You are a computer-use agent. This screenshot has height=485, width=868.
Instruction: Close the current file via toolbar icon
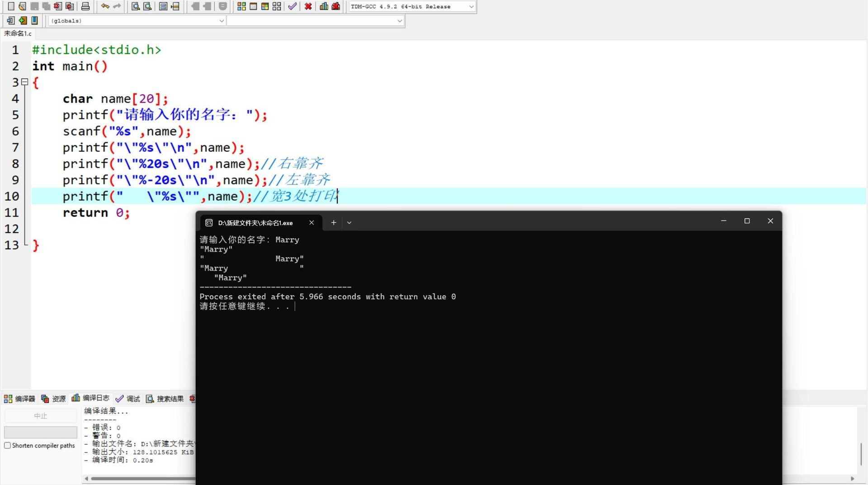(x=58, y=6)
